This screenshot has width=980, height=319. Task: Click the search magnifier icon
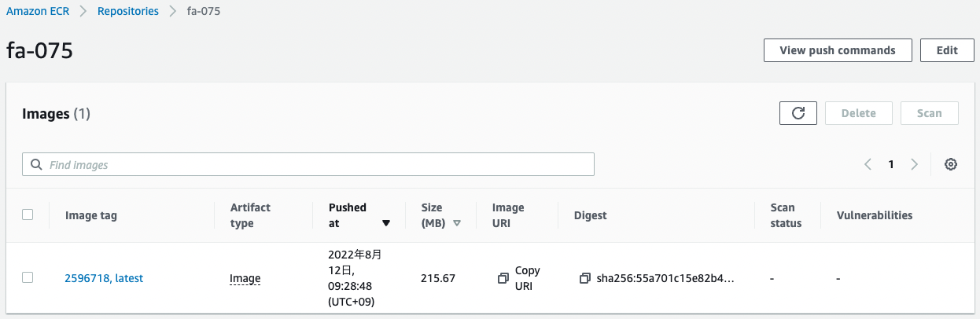(35, 165)
